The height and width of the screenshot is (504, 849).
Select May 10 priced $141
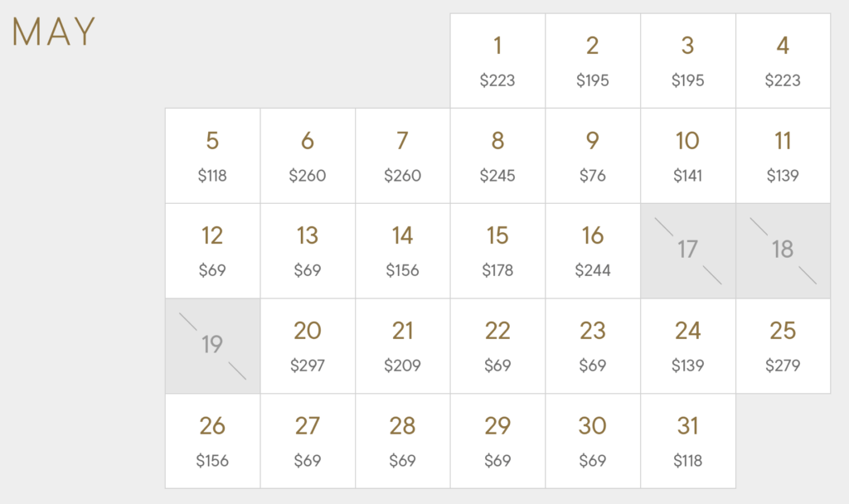[688, 156]
